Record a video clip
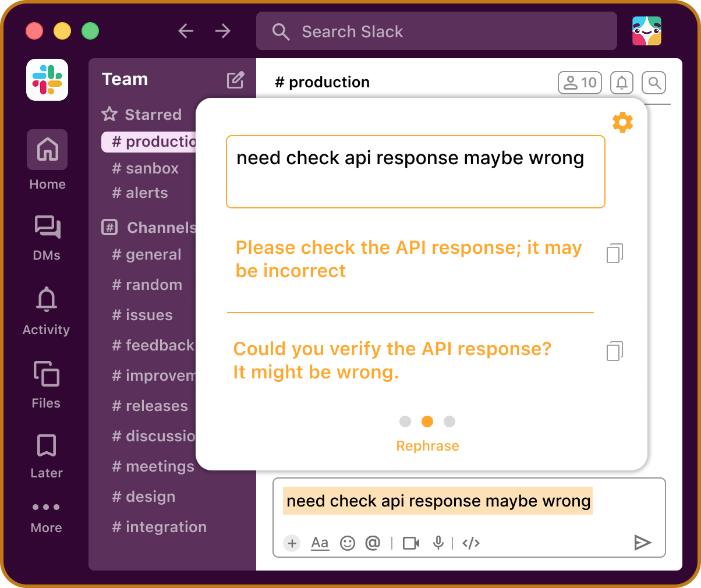Screen dimensions: 701x588 411,543
